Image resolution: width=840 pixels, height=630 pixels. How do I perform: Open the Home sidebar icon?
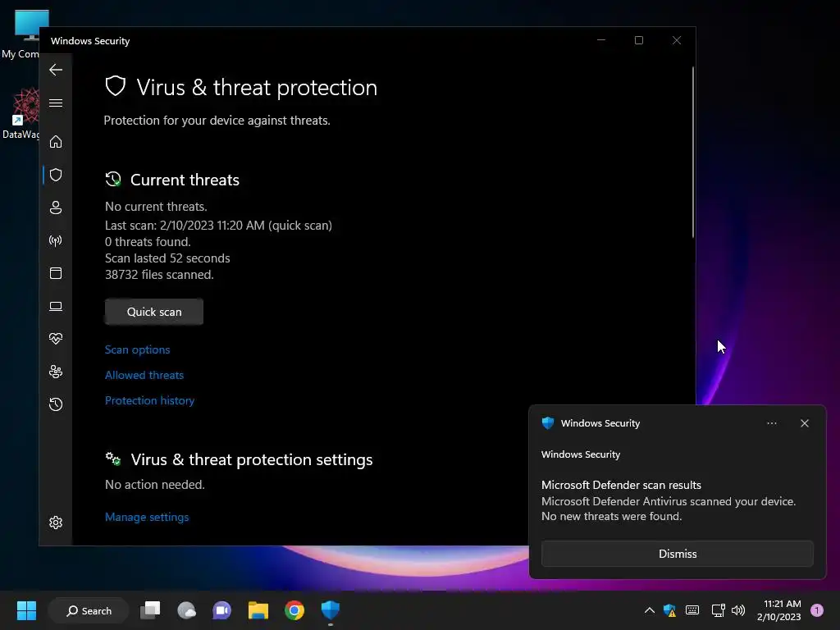pos(56,141)
